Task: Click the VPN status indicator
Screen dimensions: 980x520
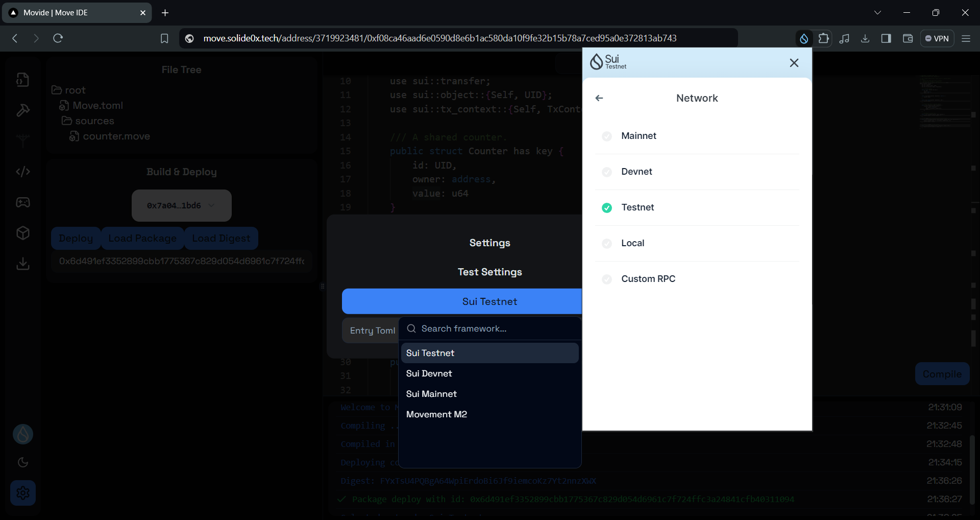Action: pos(937,38)
